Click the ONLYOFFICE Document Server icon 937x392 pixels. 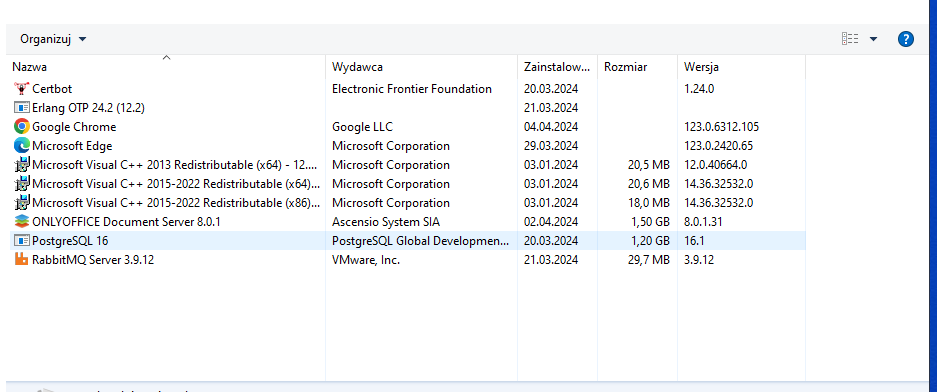click(x=22, y=222)
